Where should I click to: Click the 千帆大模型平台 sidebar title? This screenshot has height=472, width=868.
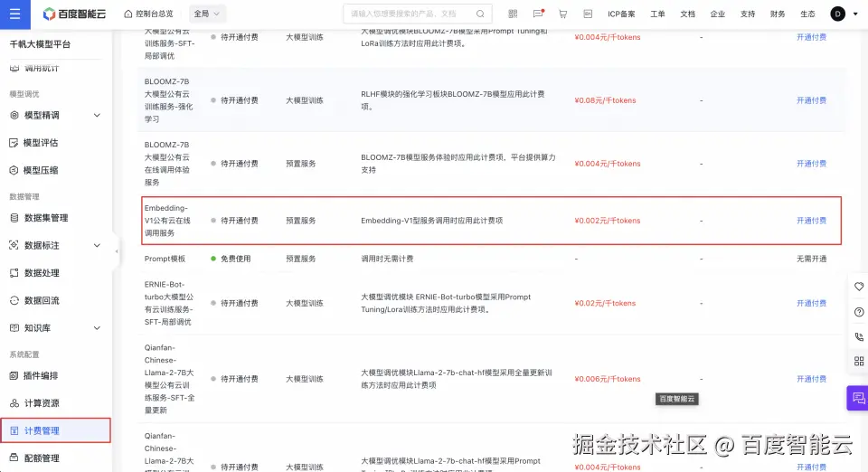[x=40, y=44]
